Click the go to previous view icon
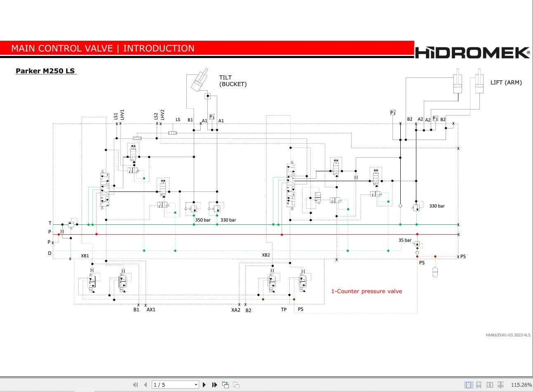533x392 pixels. 225,385
